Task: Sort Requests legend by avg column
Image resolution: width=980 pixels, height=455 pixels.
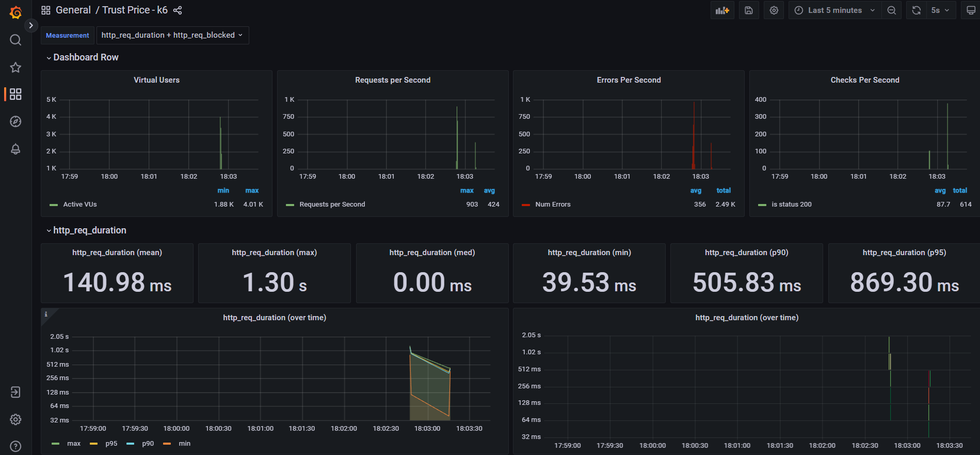Action: point(489,191)
